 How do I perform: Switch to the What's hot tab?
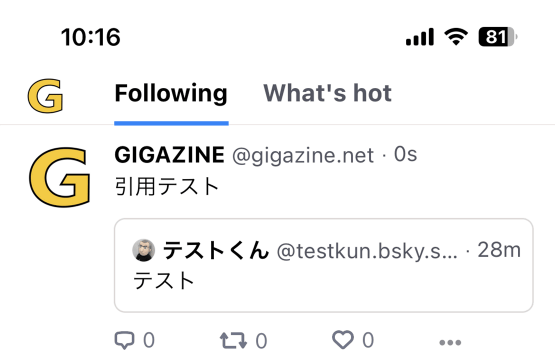tap(327, 93)
